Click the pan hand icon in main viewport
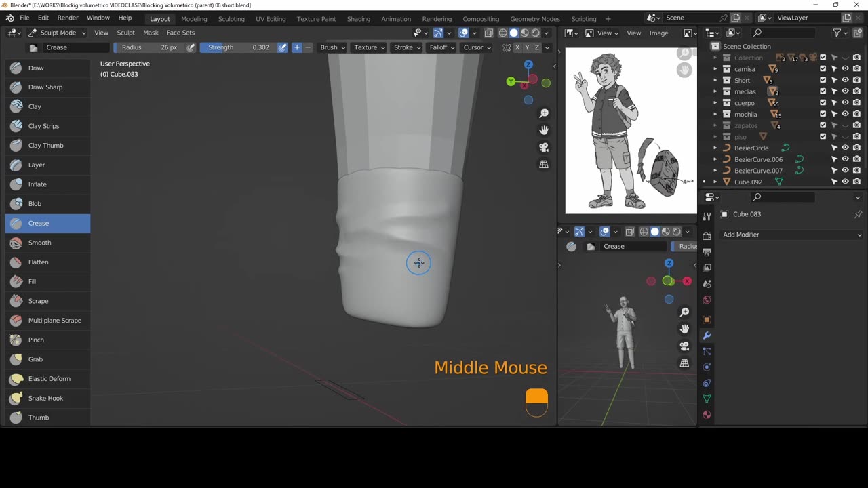 point(544,130)
